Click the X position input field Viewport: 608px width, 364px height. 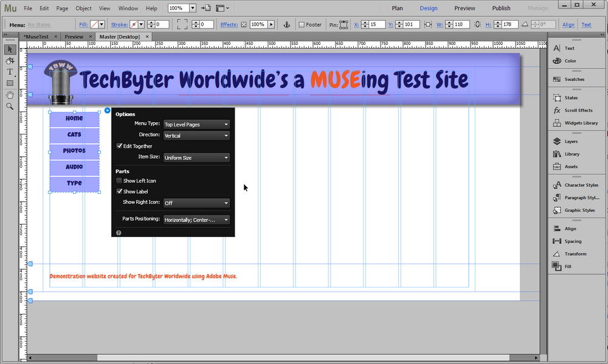377,24
